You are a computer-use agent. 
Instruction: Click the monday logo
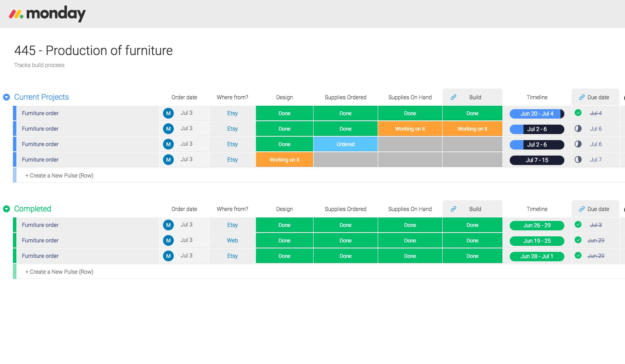[47, 14]
